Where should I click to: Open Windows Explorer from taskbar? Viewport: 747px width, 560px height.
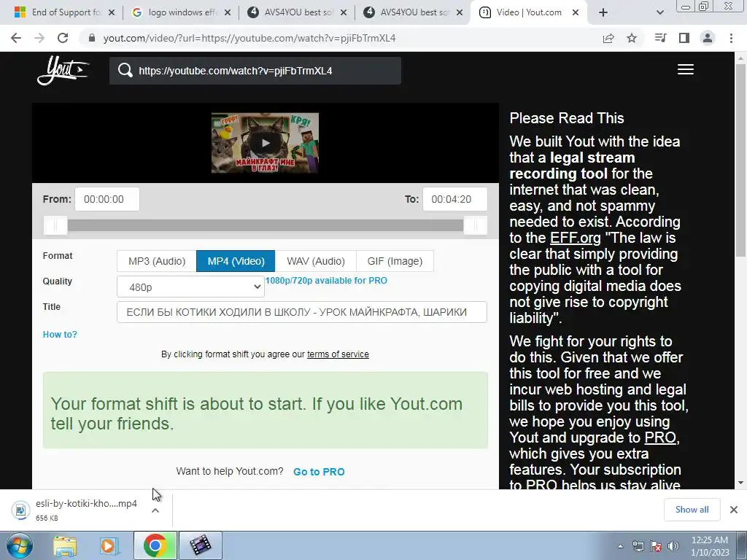click(64, 545)
